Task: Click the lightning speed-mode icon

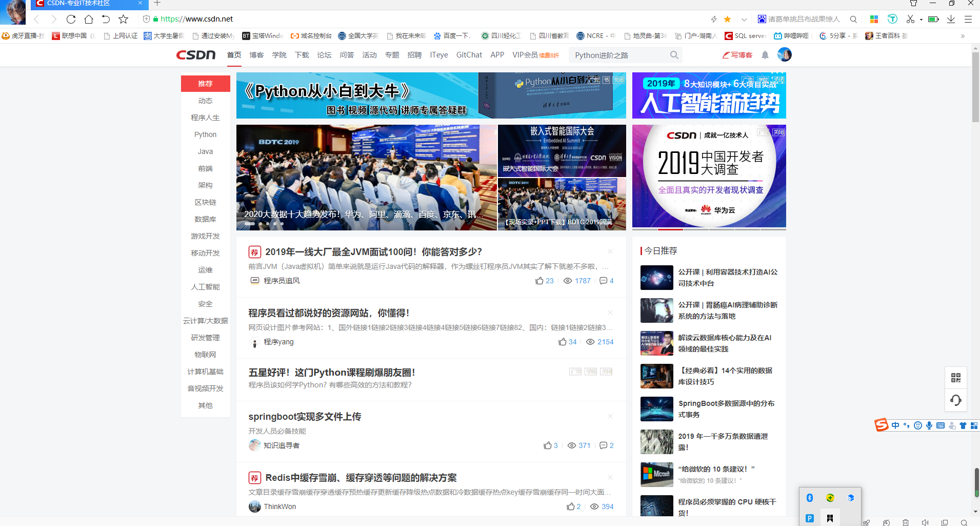Action: 714,19
